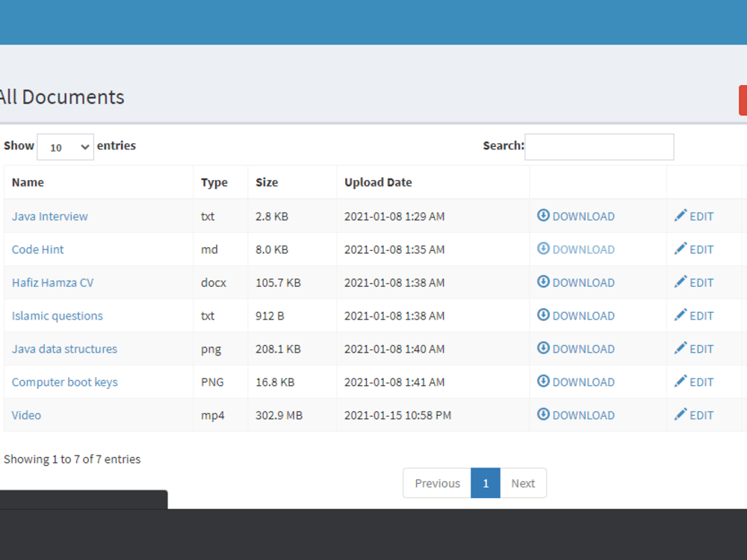This screenshot has height=560, width=747.
Task: Click the date 2021-01-15 10:58 PM
Action: 398,415
